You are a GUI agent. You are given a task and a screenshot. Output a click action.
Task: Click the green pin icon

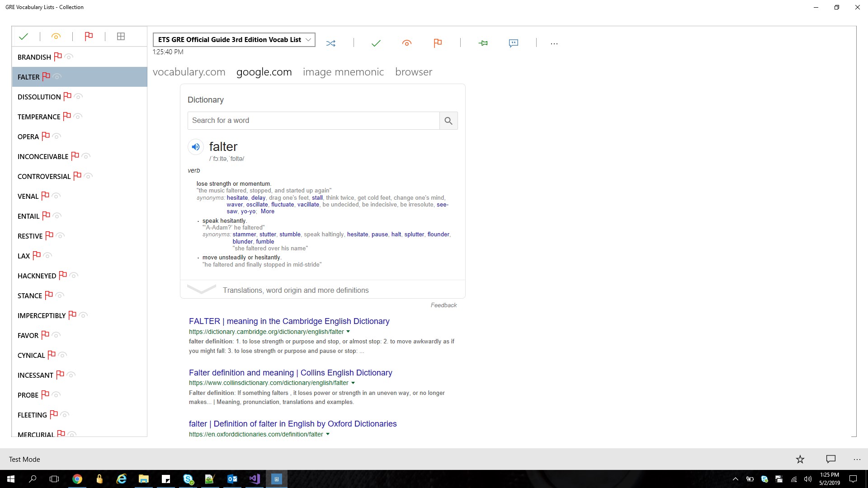click(483, 43)
